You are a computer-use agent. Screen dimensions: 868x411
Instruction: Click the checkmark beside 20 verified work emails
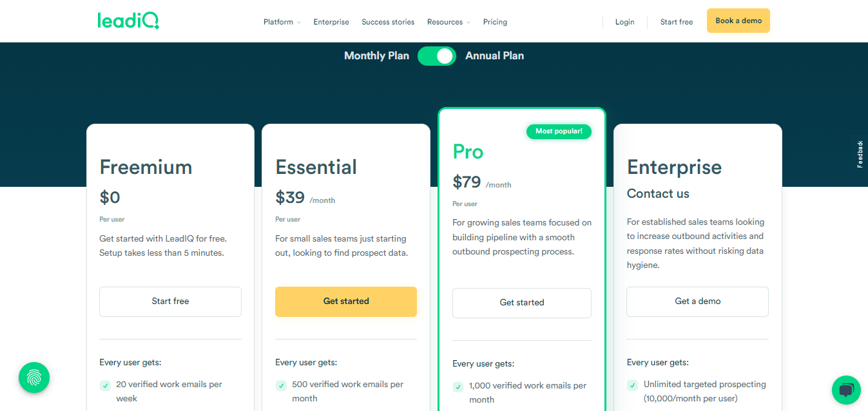(105, 385)
